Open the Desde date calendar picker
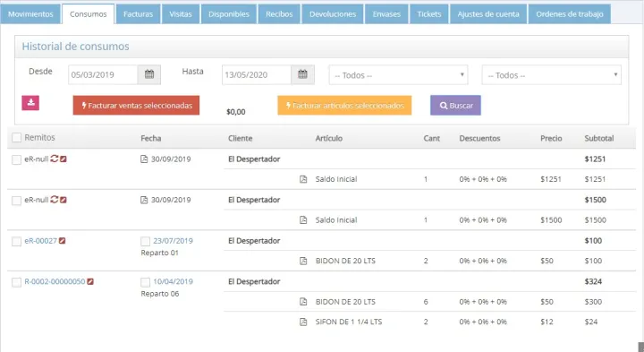This screenshot has height=352, width=644. tap(149, 74)
